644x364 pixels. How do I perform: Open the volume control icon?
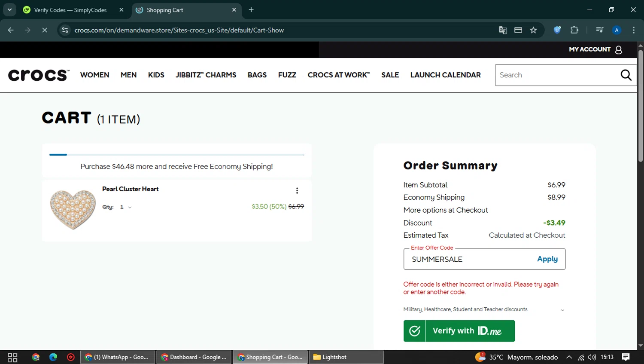592,357
